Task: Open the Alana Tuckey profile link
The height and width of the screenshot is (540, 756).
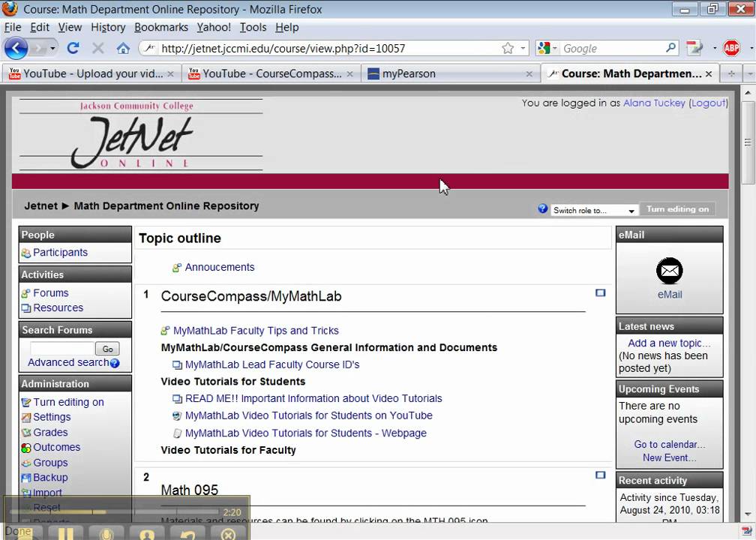Action: 654,103
